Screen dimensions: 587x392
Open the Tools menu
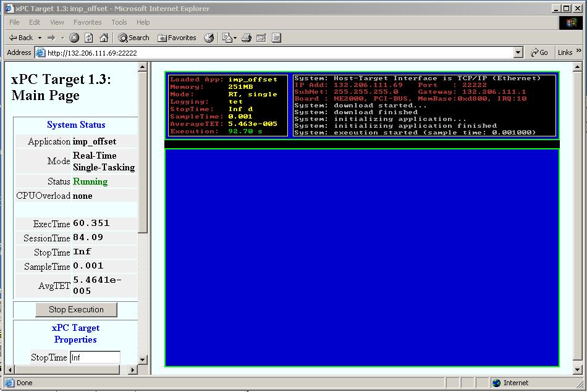coord(119,22)
